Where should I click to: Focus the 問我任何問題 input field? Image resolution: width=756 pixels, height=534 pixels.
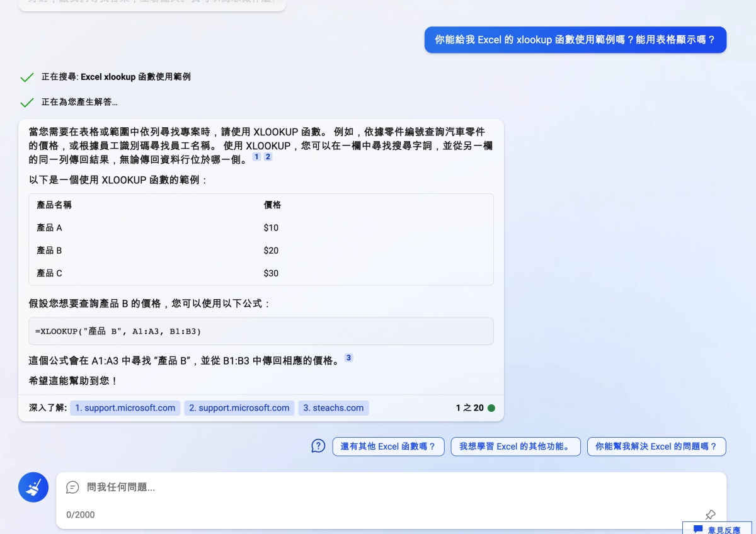click(391, 487)
